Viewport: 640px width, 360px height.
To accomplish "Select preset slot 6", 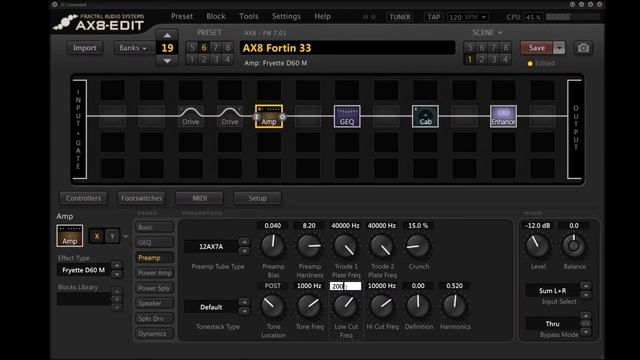I will pos(204,47).
